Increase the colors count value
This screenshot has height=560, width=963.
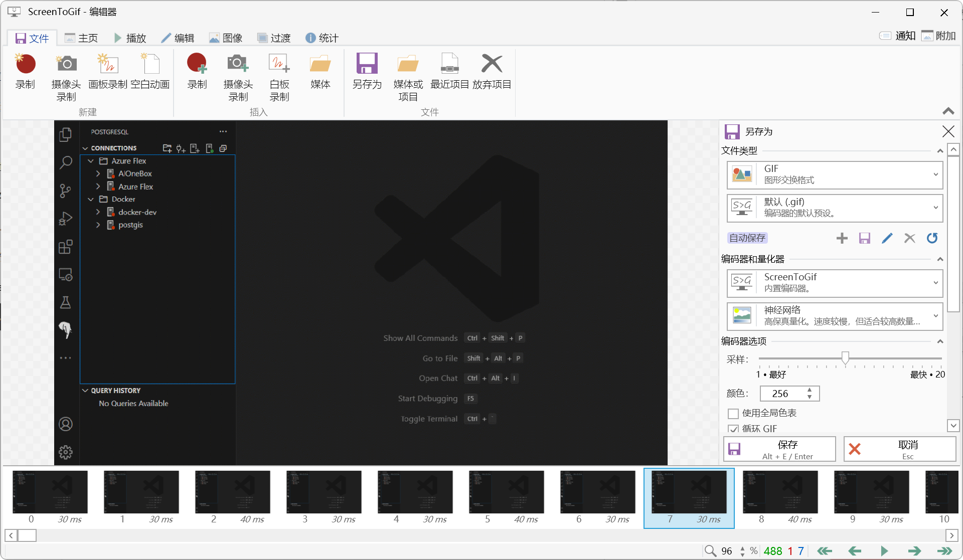tap(810, 390)
